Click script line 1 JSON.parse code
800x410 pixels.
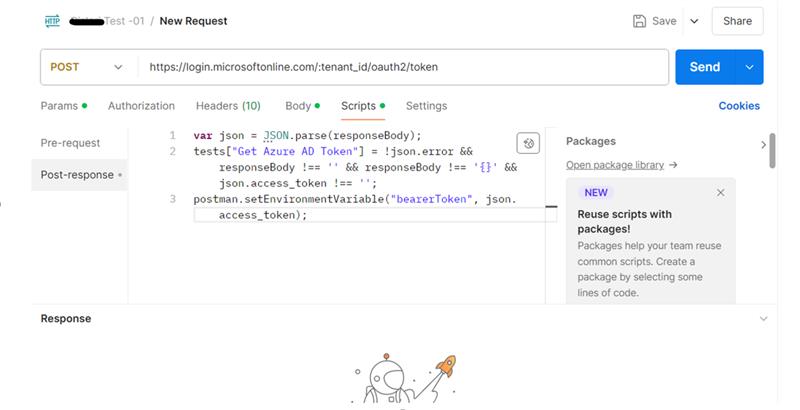pos(308,136)
